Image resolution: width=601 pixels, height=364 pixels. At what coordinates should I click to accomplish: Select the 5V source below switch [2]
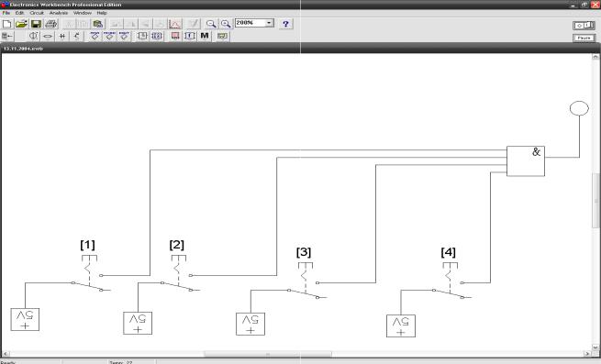click(138, 323)
